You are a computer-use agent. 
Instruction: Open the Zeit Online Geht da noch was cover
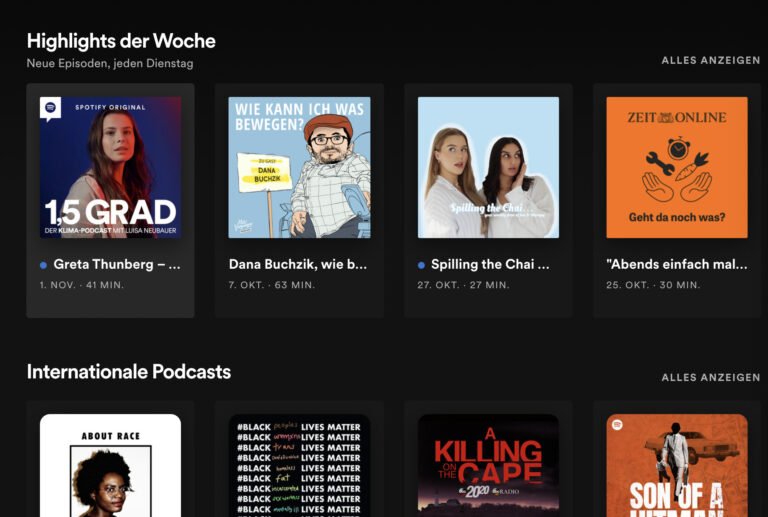677,167
